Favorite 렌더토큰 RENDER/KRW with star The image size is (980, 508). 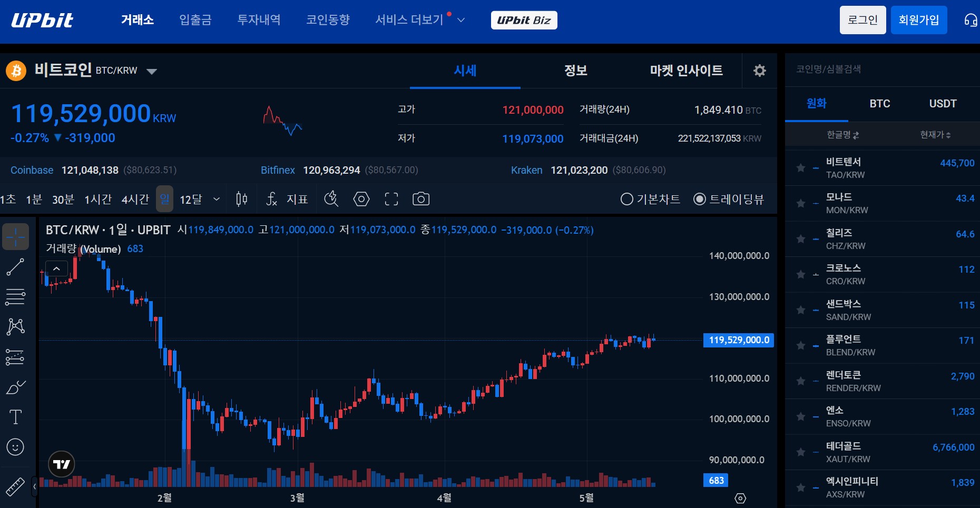[x=801, y=381]
